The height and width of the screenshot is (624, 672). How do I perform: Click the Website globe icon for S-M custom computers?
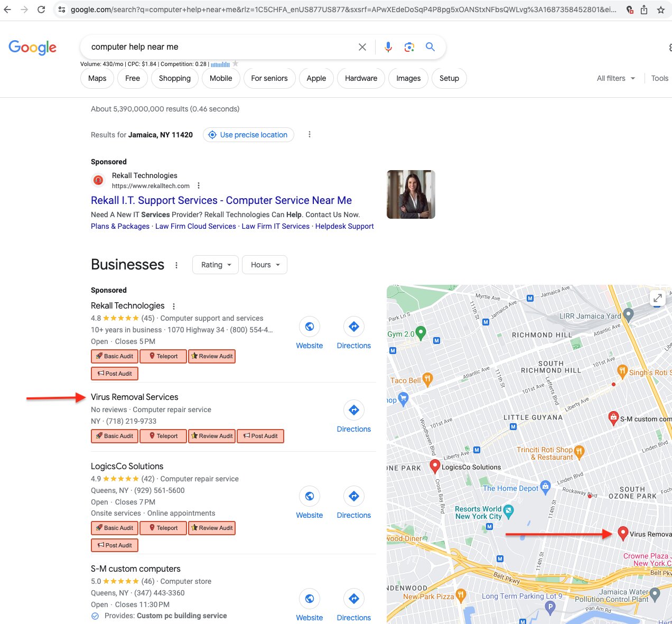point(310,599)
